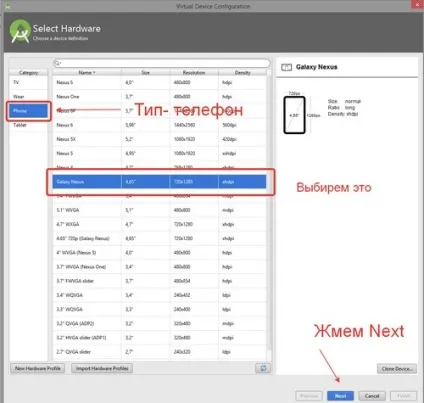Click the device screen icon beside Galaxy Nexus title

(x=286, y=67)
